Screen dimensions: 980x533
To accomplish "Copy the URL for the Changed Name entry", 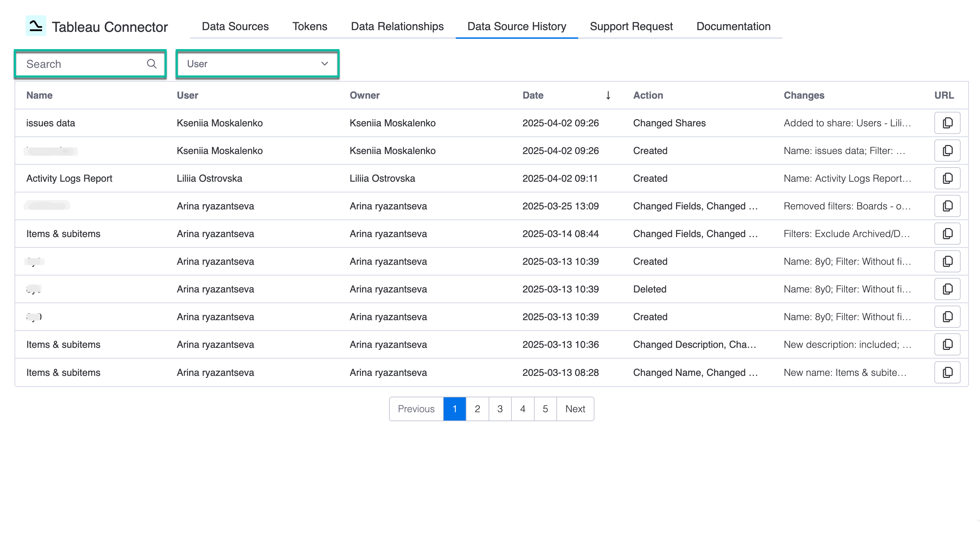I will point(947,372).
